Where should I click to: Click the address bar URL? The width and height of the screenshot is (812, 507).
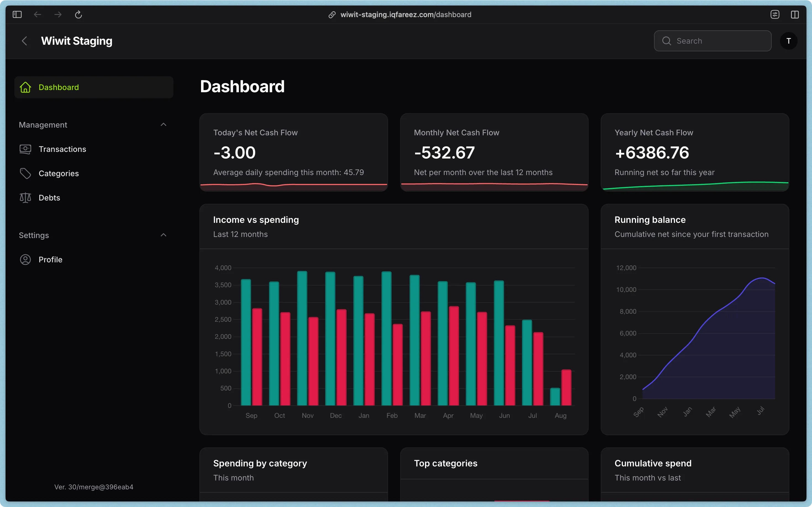tap(406, 15)
